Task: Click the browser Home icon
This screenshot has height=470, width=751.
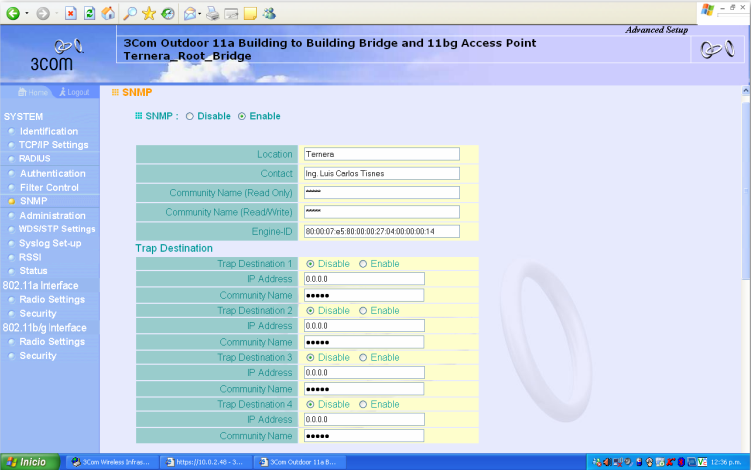Action: click(108, 13)
